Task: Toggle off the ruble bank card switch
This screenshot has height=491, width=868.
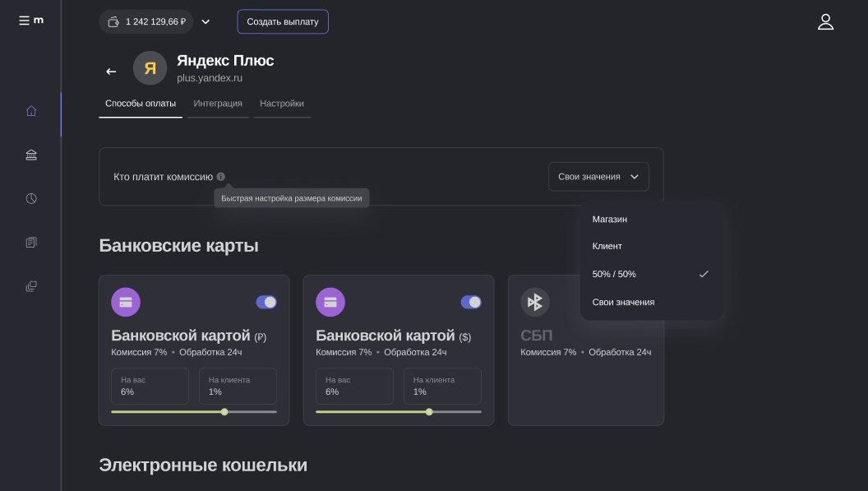Action: click(266, 302)
